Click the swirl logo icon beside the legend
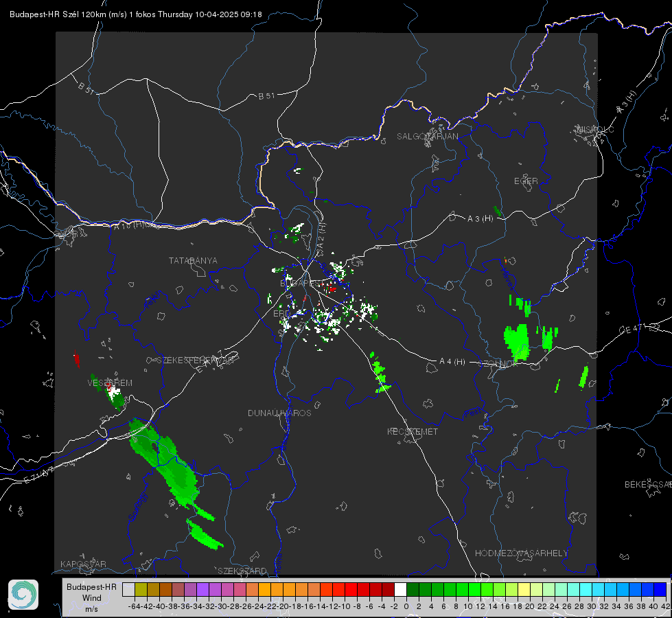 point(23,595)
